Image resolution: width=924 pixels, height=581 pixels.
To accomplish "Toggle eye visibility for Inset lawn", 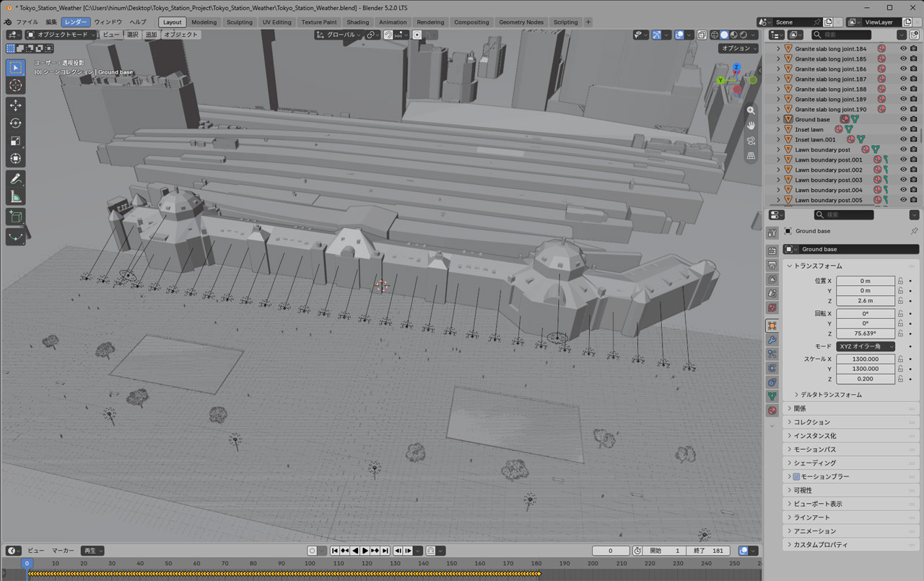I will click(x=903, y=129).
